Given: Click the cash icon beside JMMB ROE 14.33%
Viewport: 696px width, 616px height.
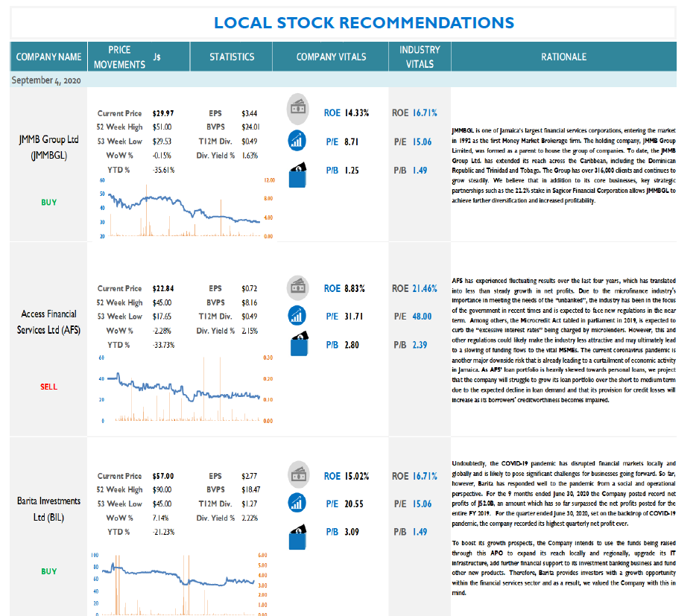Looking at the screenshot, I should (298, 109).
